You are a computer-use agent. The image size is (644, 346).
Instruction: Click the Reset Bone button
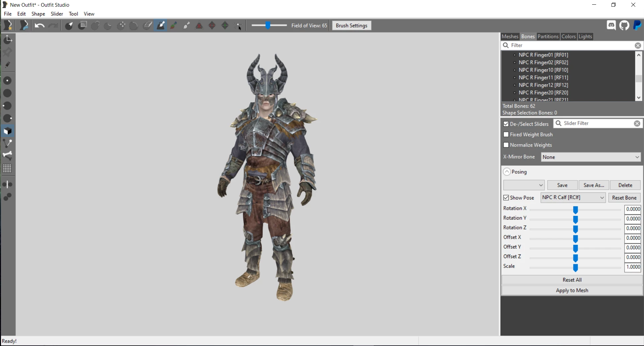[x=624, y=197]
